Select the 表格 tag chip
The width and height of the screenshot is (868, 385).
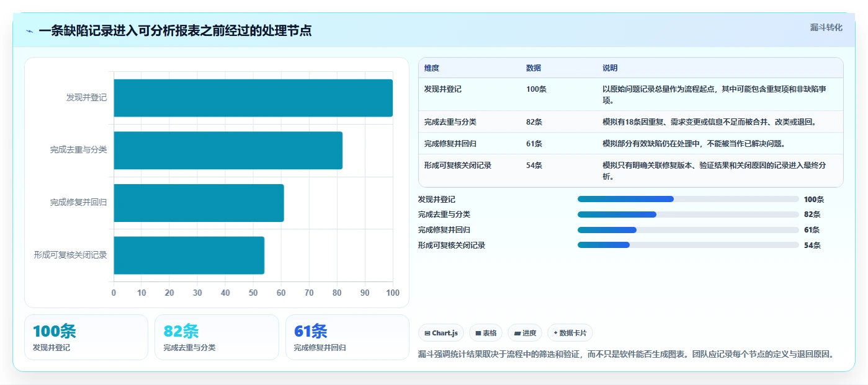[x=486, y=333]
